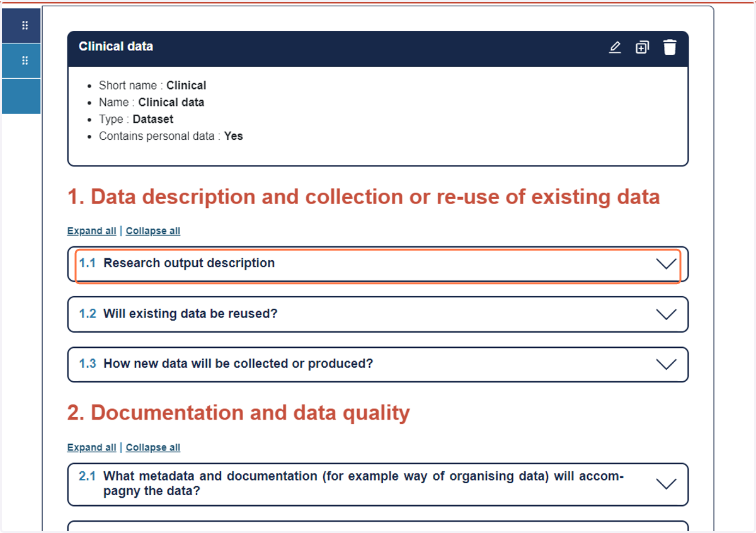This screenshot has width=756, height=533.
Task: Open question 1.1 Research output description
Action: point(378,264)
